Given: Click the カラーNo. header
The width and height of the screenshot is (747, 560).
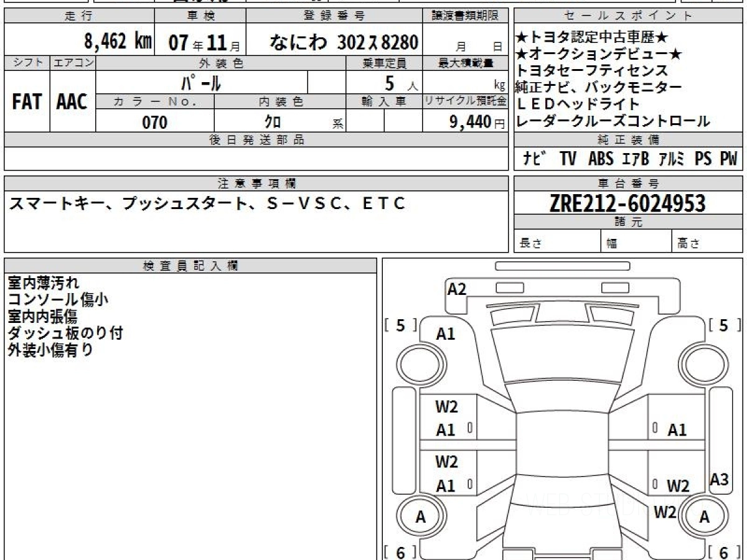Looking at the screenshot, I should point(155,101).
